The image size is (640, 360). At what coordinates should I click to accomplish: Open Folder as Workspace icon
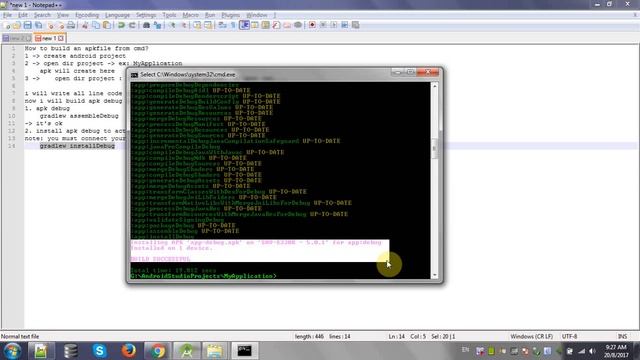(x=287, y=25)
